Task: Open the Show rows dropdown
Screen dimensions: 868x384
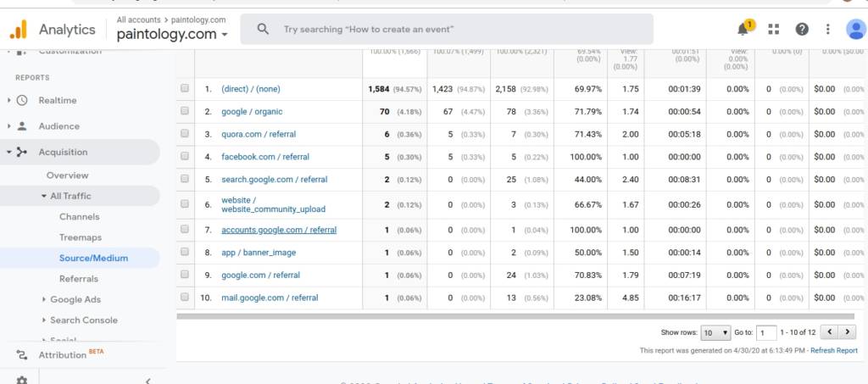Action: [715, 333]
